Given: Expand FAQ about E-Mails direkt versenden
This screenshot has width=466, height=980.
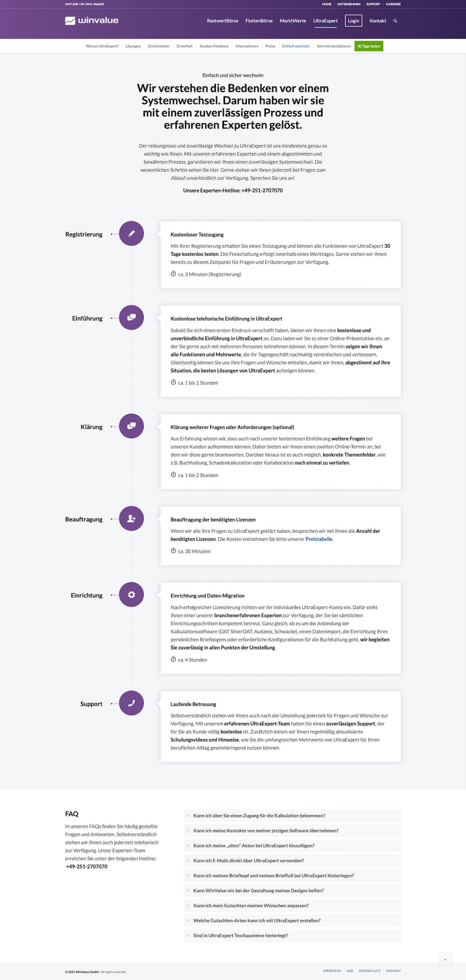Looking at the screenshot, I should click(248, 861).
